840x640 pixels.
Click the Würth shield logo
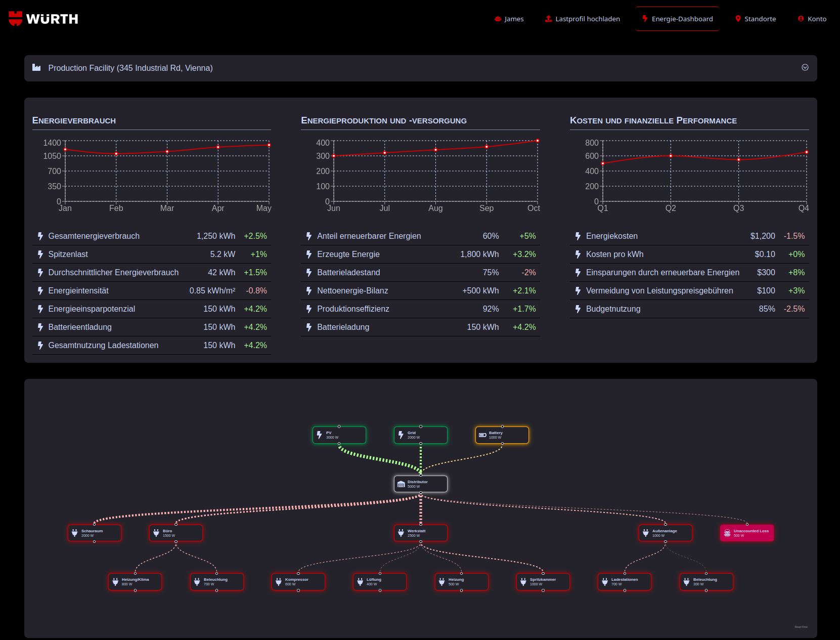(16, 19)
